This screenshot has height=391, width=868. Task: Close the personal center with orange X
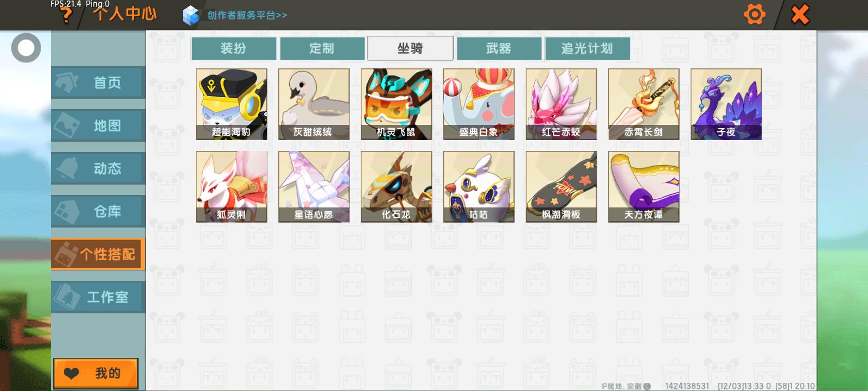pos(800,15)
